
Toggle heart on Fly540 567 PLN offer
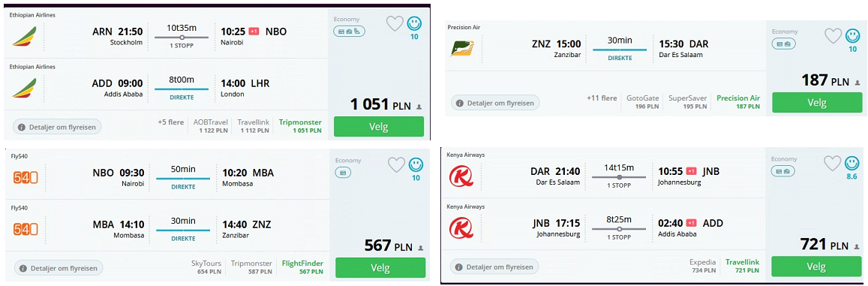396,164
